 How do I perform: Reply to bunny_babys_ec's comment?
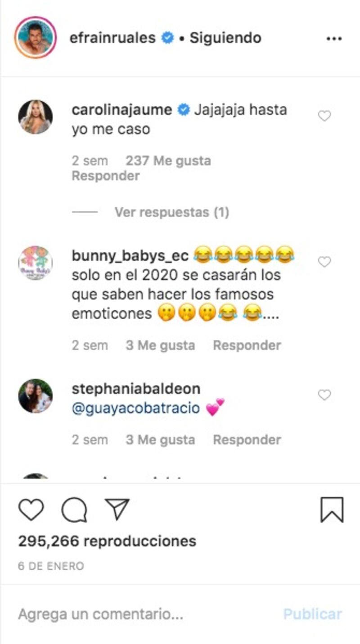click(x=247, y=345)
